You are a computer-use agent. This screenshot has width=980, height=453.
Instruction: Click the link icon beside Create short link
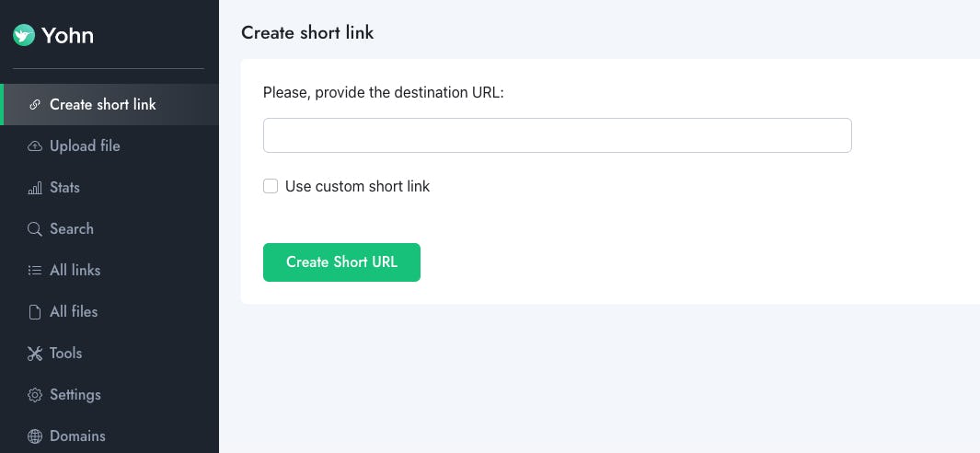(35, 105)
